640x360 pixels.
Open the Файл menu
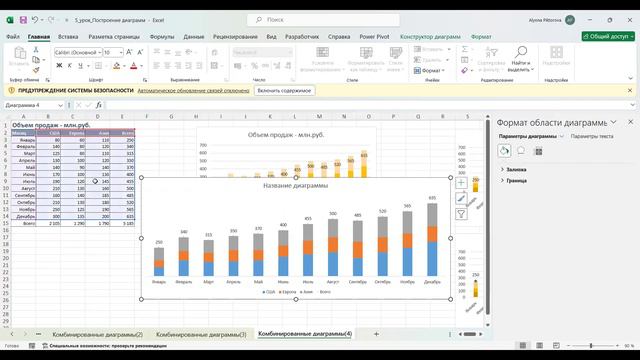(x=13, y=37)
